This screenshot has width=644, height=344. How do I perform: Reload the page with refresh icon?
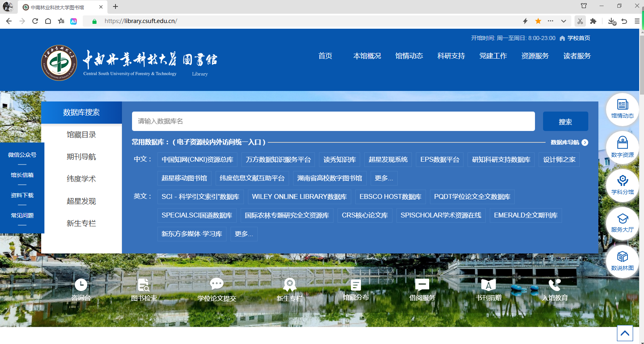pos(35,21)
